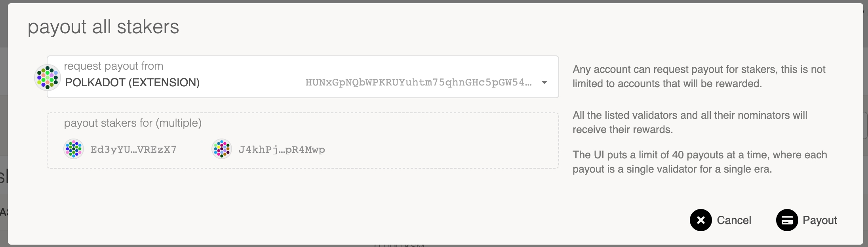Click the card icon beside Payout
The image size is (868, 247).
click(x=787, y=220)
